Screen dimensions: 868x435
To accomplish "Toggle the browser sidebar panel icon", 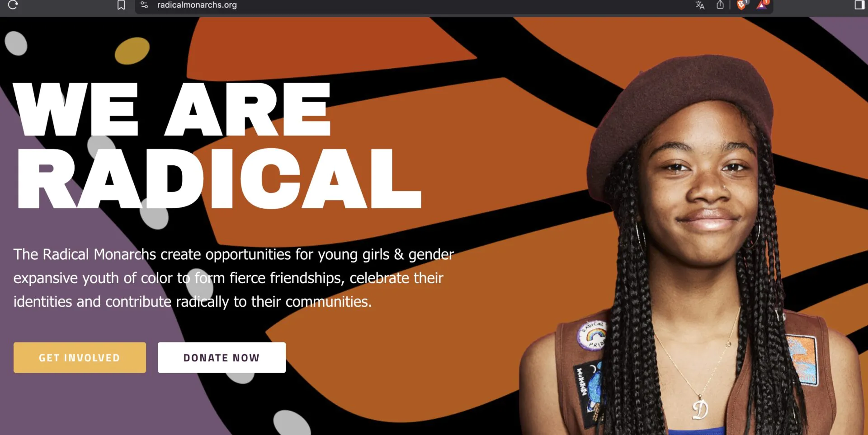I will tap(859, 5).
